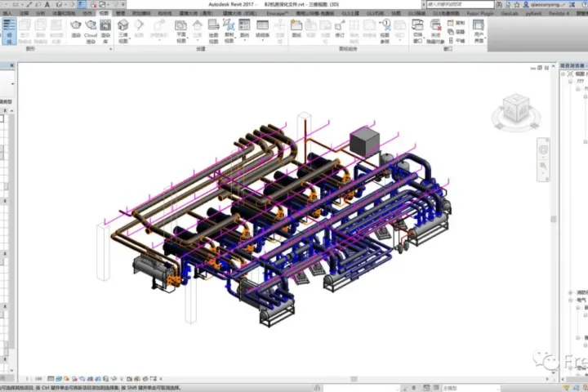Click the select-filter funnel icon in the status bar
This screenshot has width=588, height=392.
pyautogui.click(x=566, y=388)
